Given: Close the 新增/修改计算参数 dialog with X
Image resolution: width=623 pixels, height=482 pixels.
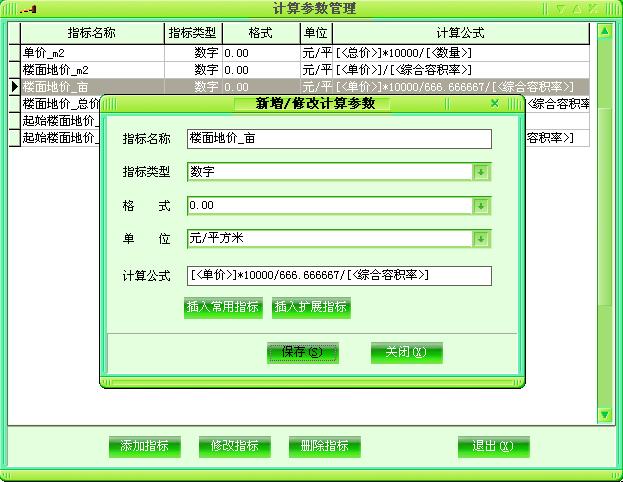Looking at the screenshot, I should tap(495, 104).
